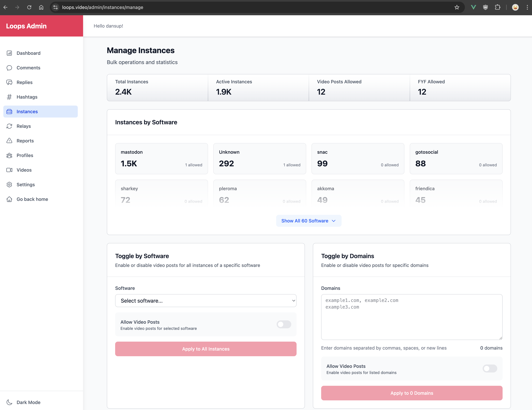Open the Select software dropdown
The image size is (532, 410).
tap(206, 301)
